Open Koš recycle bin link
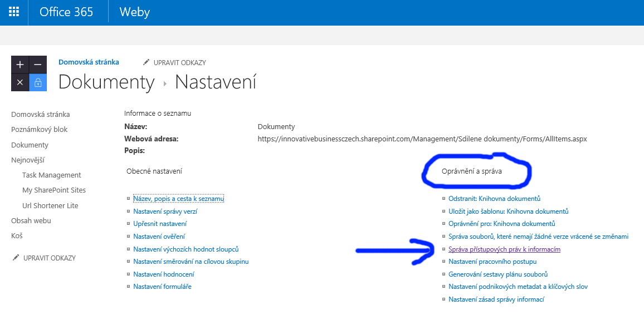The height and width of the screenshot is (315, 644). (x=17, y=236)
